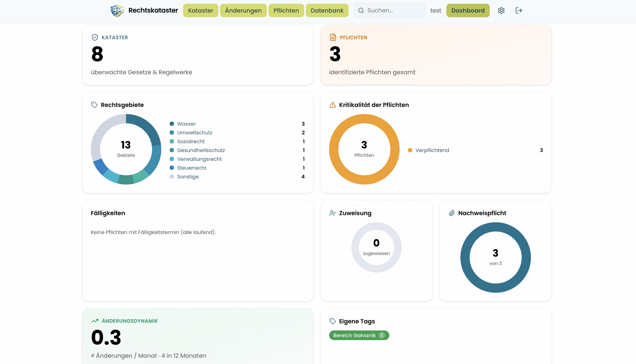Viewport: 636px width, 364px height.
Task: Click the Kataster shield-check icon
Action: click(95, 37)
